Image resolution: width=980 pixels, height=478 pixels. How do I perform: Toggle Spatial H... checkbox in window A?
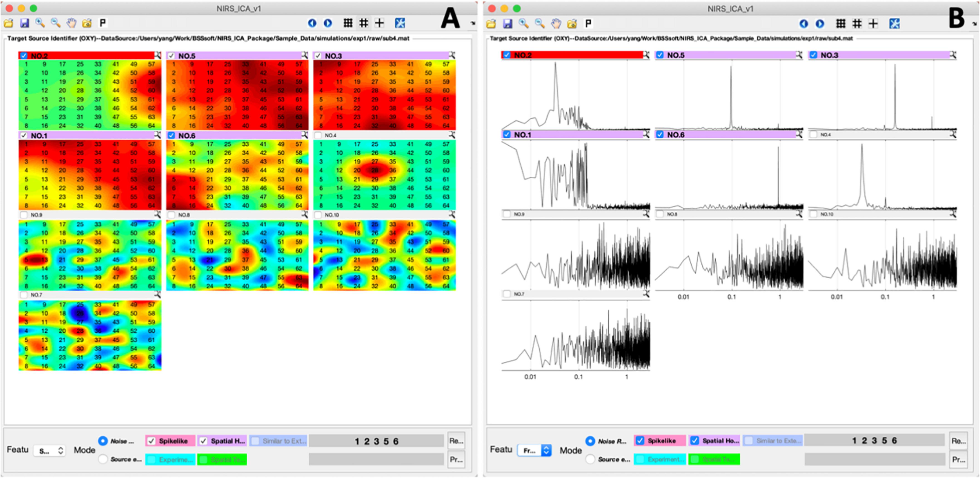coord(203,441)
